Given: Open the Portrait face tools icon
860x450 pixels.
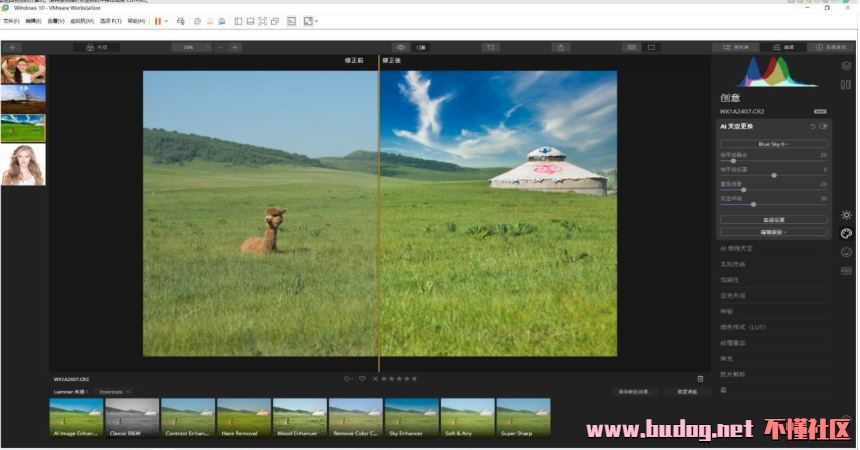Looking at the screenshot, I should (846, 252).
